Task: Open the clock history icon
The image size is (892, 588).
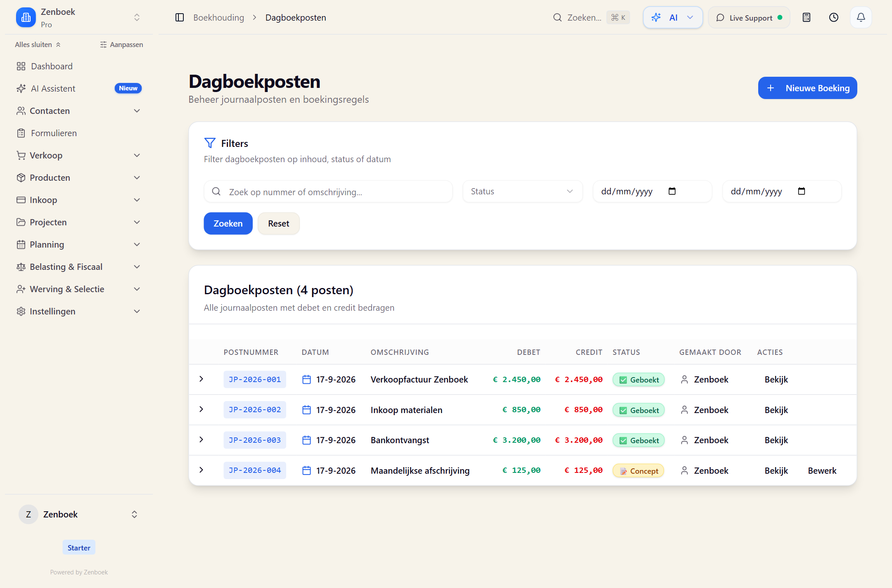Action: coord(834,17)
